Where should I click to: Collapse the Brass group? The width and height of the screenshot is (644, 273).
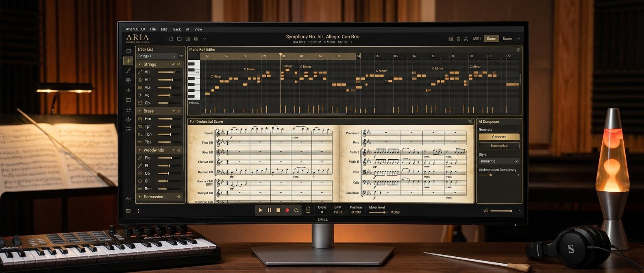[140, 111]
